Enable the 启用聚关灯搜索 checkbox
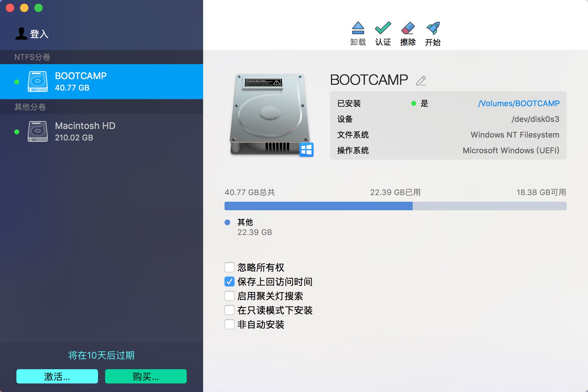 pyautogui.click(x=229, y=296)
